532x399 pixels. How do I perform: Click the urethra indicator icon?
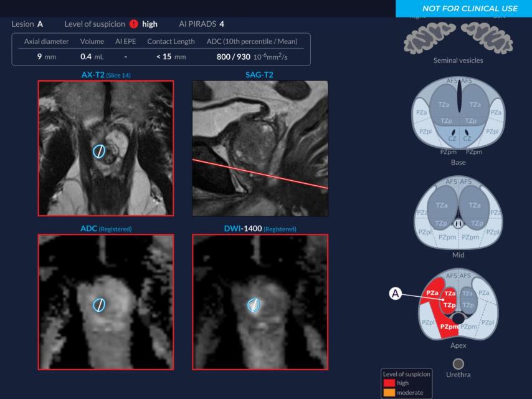tap(458, 362)
